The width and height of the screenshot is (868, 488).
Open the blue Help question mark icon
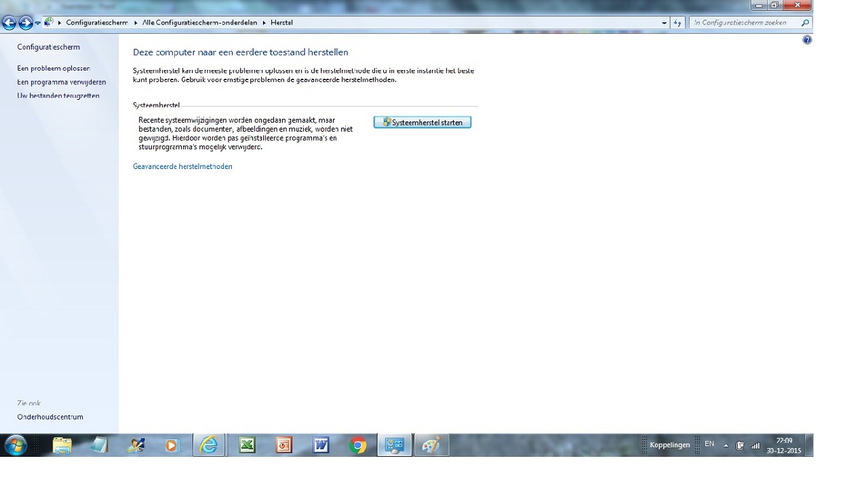coord(807,40)
